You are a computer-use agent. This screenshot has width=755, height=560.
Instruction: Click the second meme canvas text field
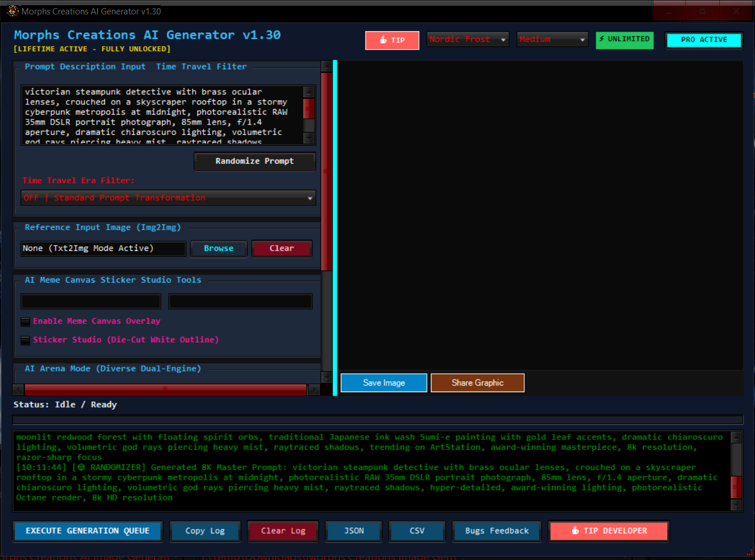pos(241,301)
